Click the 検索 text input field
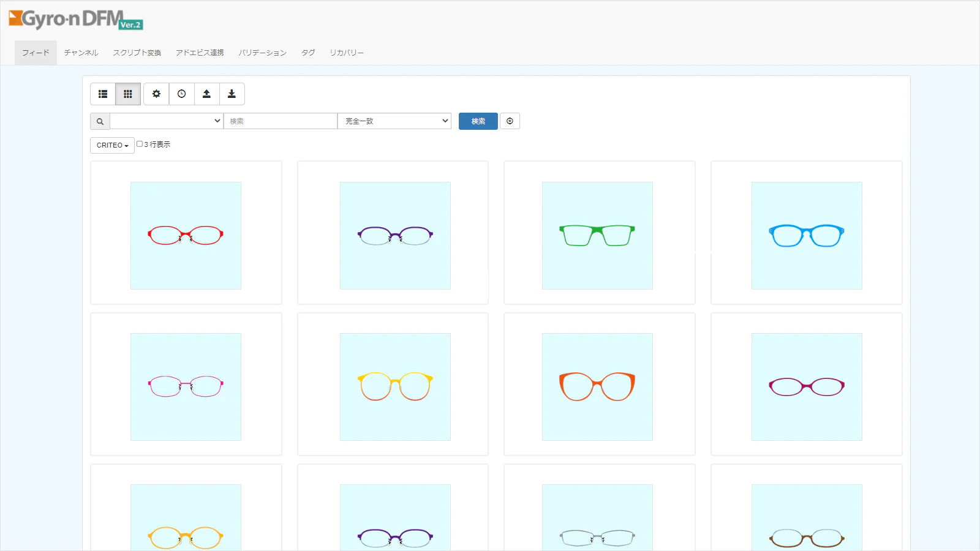This screenshot has height=551, width=980. 281,121
